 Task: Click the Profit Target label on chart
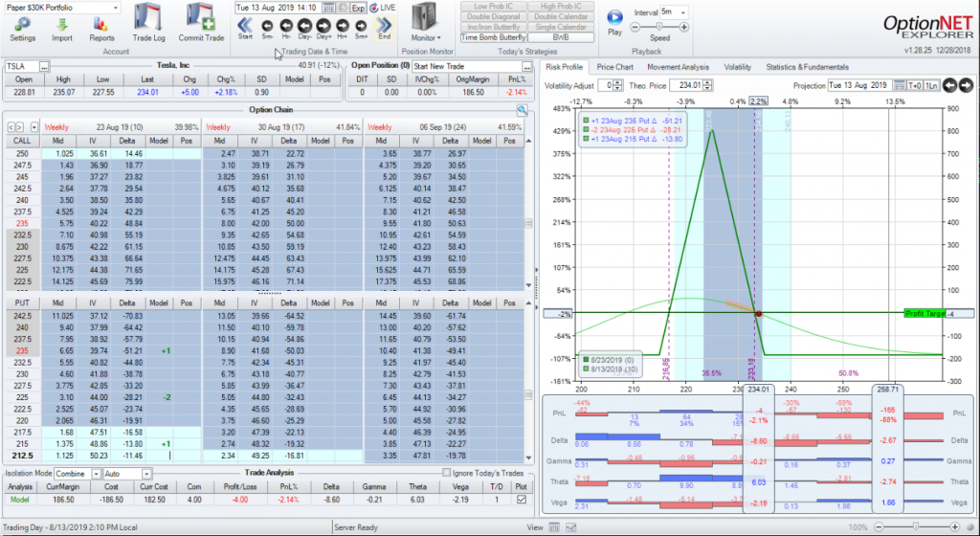coord(924,313)
